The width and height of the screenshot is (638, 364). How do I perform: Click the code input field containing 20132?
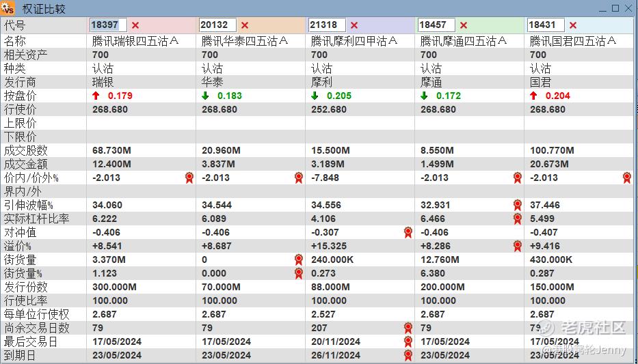click(217, 25)
